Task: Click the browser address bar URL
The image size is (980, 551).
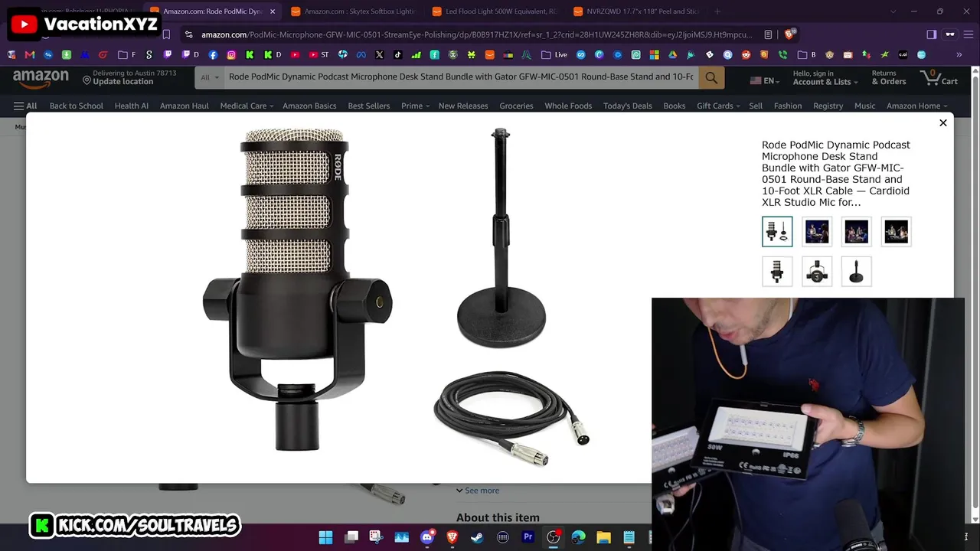Action: pyautogui.click(x=476, y=34)
